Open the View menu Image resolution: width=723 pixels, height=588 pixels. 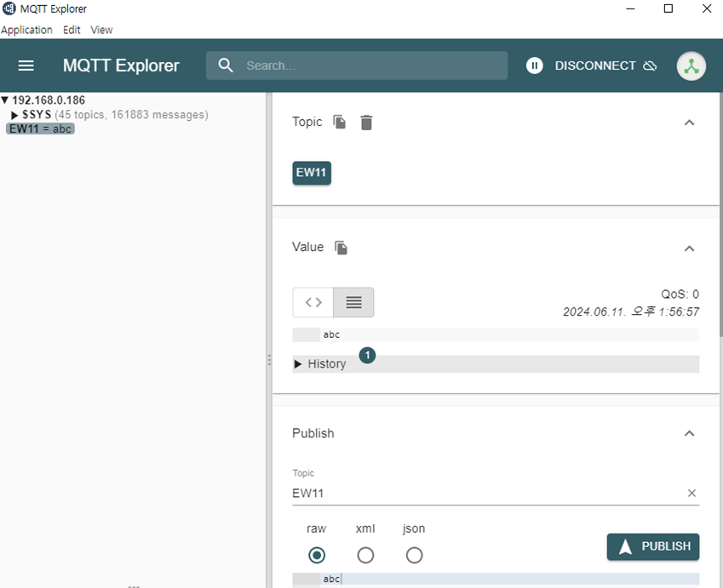(101, 30)
